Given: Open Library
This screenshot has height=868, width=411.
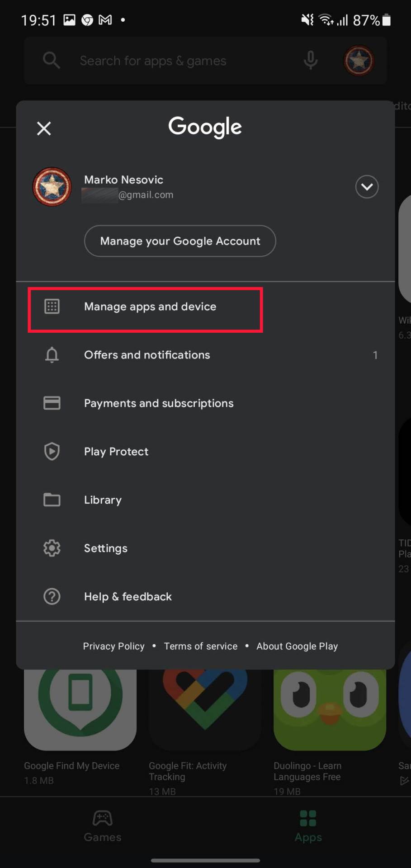Looking at the screenshot, I should pos(205,500).
